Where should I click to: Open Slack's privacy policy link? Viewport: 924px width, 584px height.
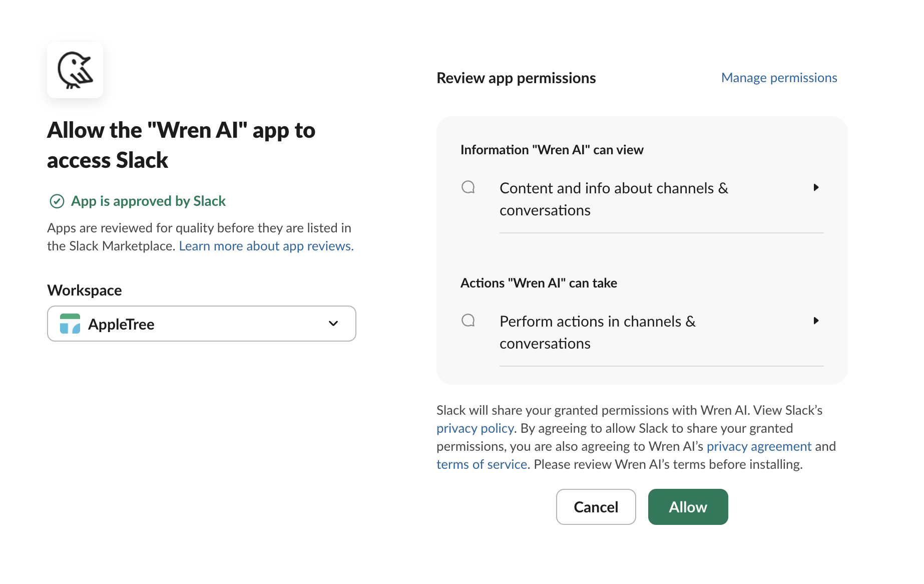[x=475, y=428]
